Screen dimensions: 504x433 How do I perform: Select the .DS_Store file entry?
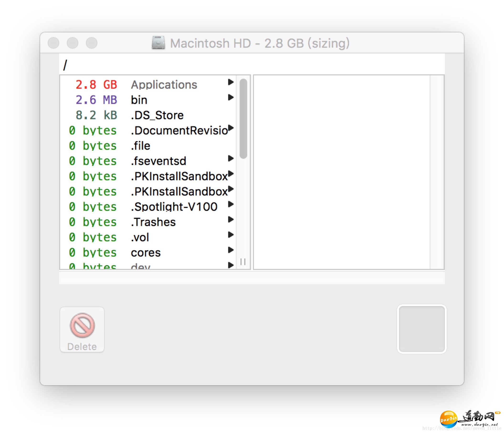click(152, 115)
